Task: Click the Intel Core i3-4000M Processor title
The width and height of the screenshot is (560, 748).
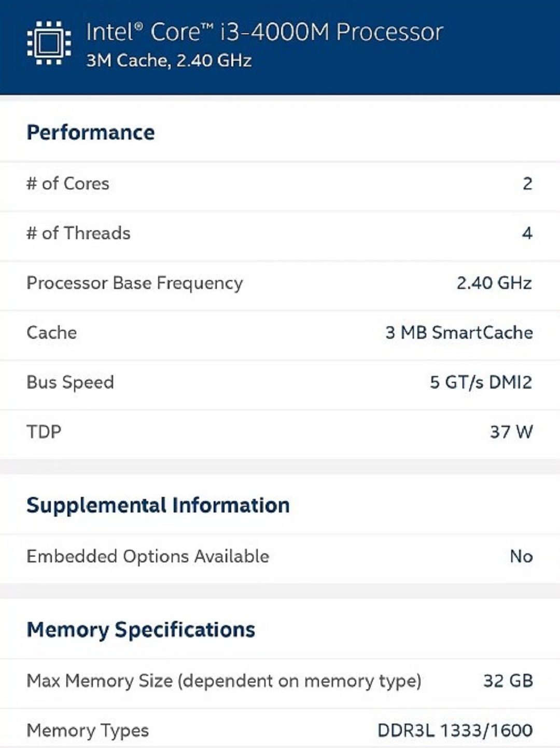Action: tap(264, 32)
